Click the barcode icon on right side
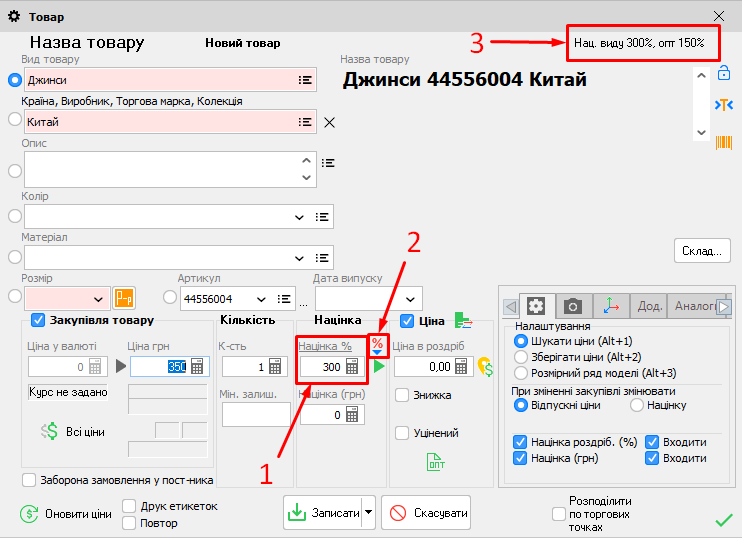The image size is (742, 538). pos(723,142)
